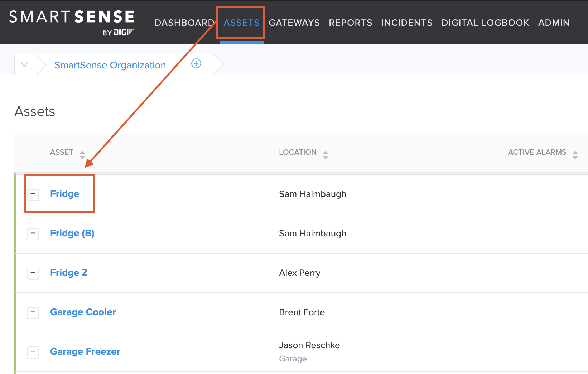
Task: Click the SmartSense Organization breadcrumb link
Action: coord(110,65)
